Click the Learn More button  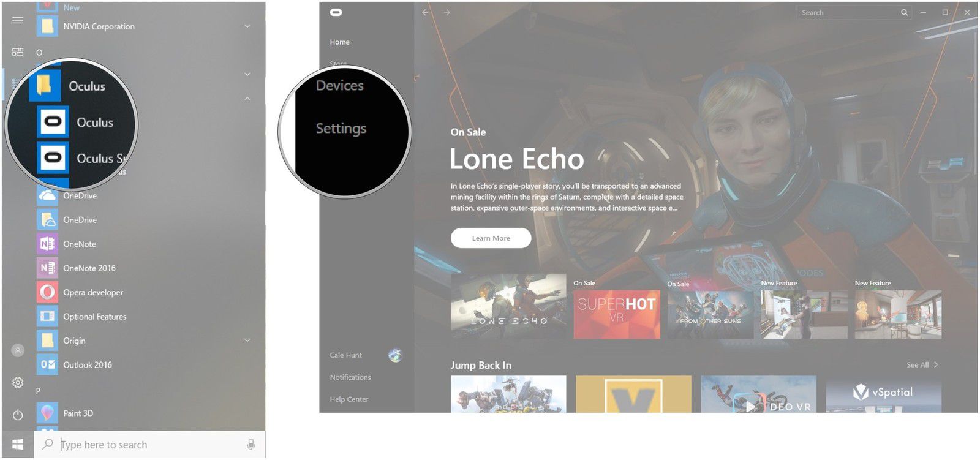tap(491, 238)
